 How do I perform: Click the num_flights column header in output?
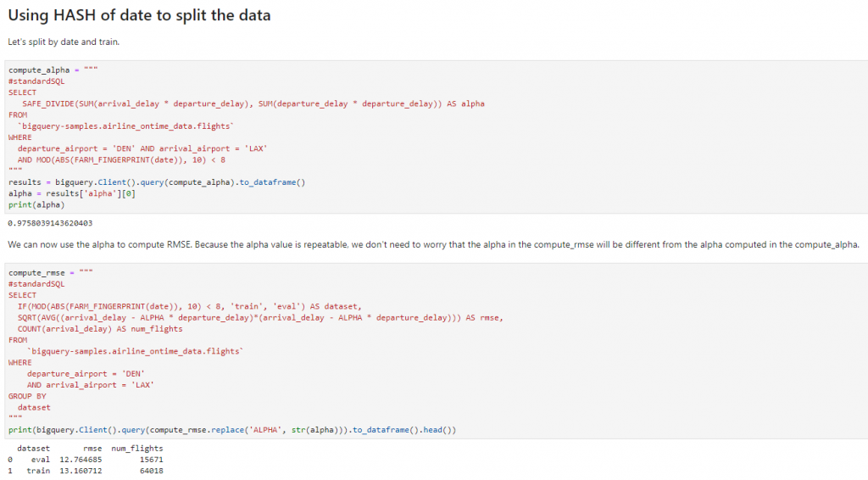(137, 448)
